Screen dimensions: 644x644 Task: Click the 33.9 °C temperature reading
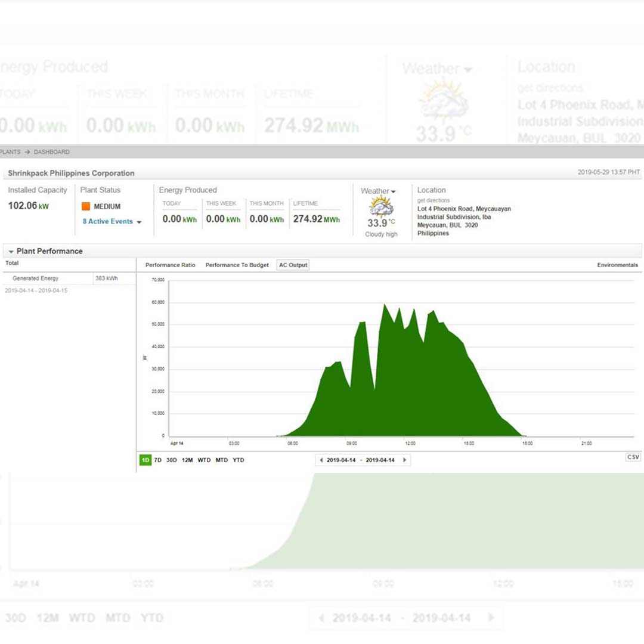(x=381, y=223)
